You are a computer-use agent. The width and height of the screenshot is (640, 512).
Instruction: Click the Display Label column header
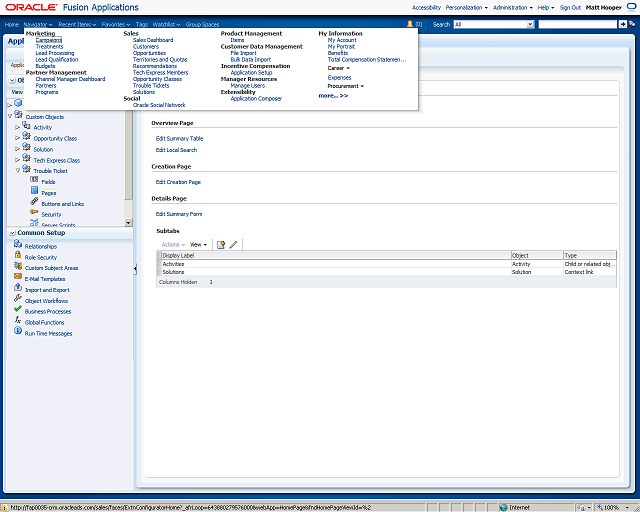click(x=336, y=255)
